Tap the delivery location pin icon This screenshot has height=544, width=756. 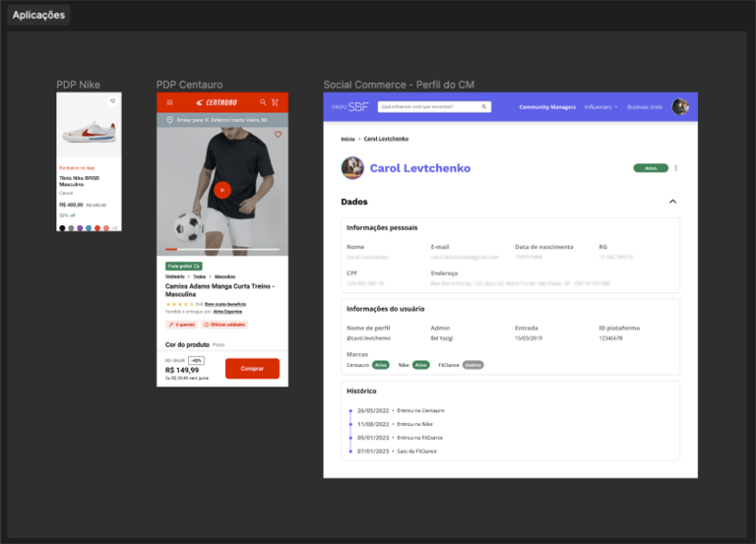tap(169, 119)
